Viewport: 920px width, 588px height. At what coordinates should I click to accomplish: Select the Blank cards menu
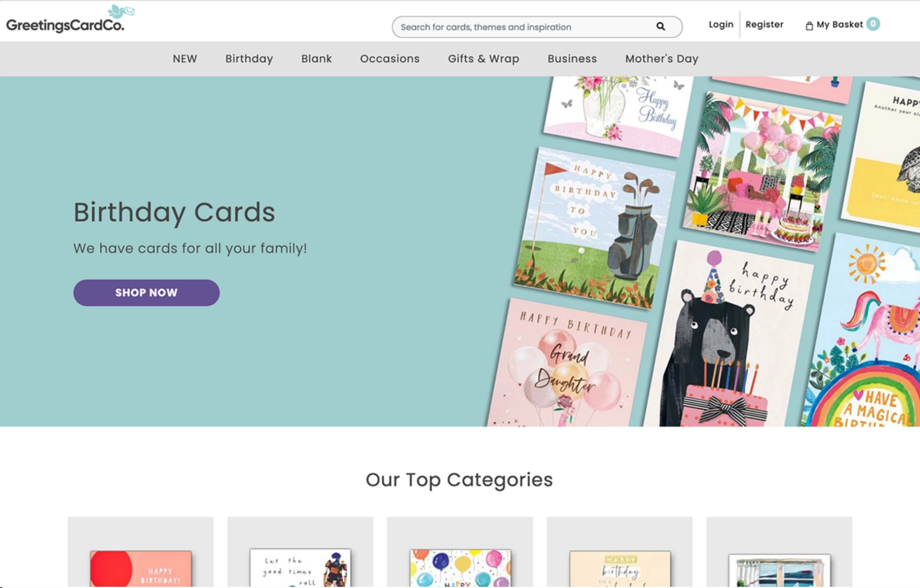316,59
